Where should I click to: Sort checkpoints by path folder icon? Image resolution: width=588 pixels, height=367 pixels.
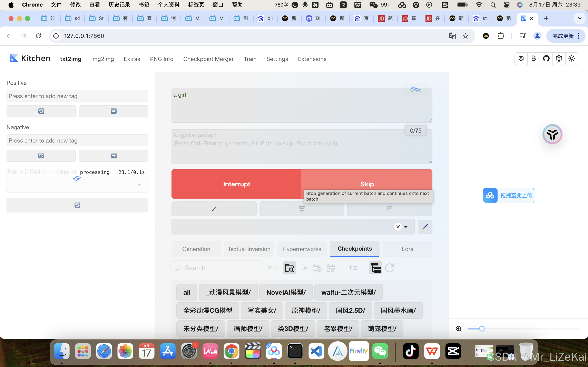point(289,268)
